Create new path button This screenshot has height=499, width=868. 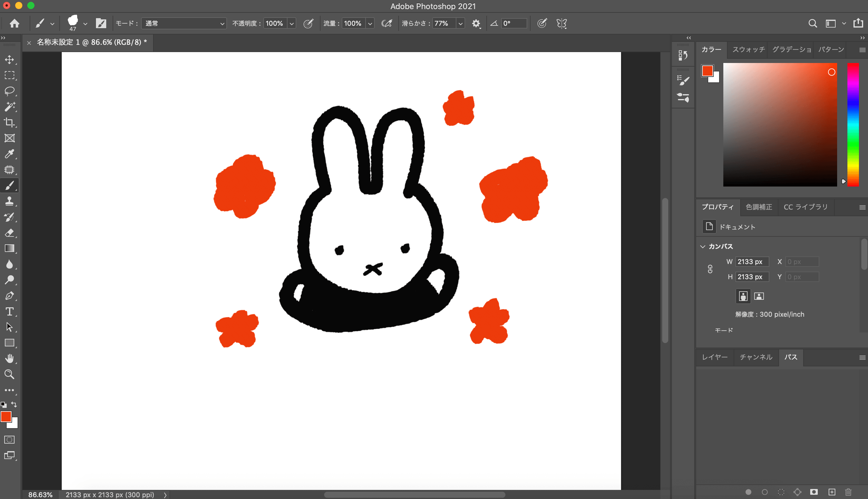tap(832, 492)
